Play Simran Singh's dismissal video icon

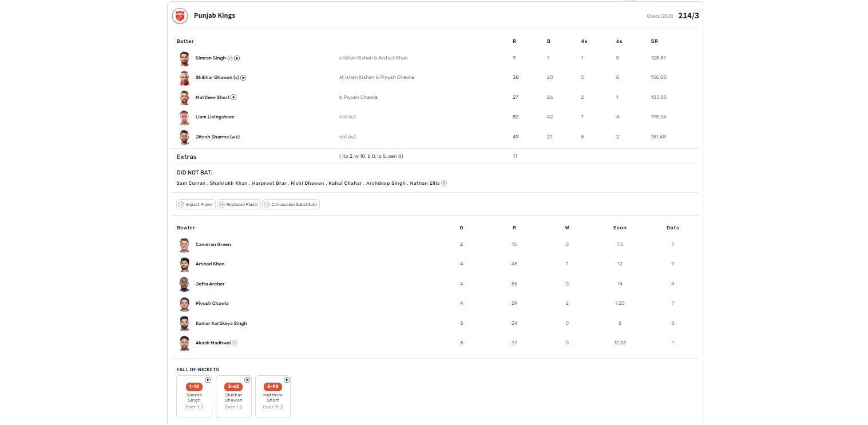237,58
